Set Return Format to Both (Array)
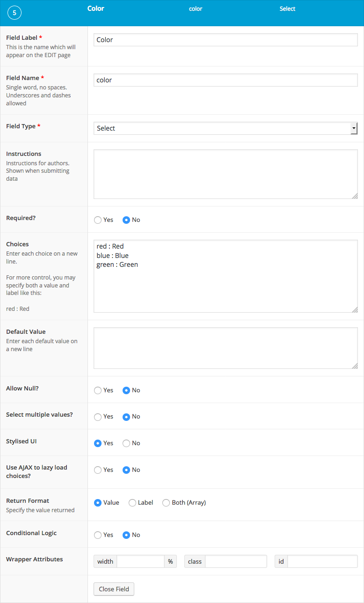Screen dimensions: 364x603 [166, 502]
